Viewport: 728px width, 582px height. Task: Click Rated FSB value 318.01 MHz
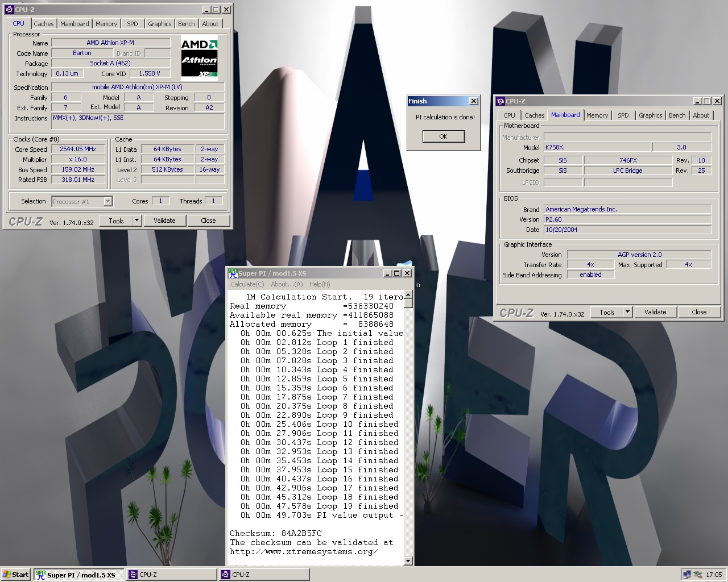click(x=78, y=180)
